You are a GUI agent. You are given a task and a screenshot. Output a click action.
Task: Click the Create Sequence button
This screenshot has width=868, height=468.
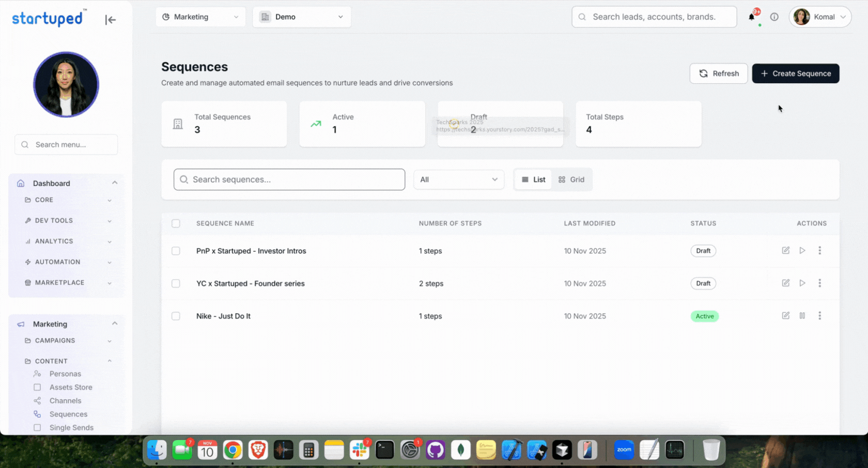point(795,73)
